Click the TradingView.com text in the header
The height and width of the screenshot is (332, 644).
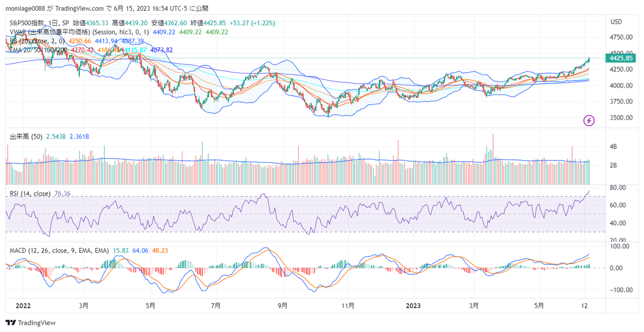click(79, 9)
